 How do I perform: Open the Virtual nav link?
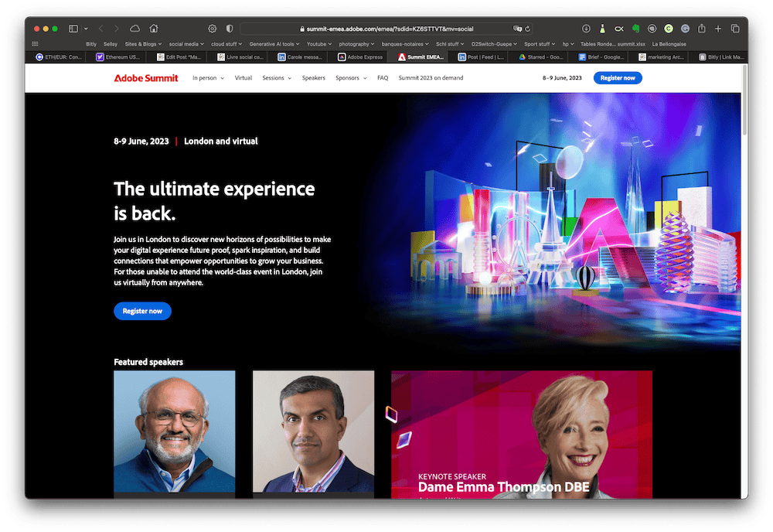pyautogui.click(x=243, y=78)
